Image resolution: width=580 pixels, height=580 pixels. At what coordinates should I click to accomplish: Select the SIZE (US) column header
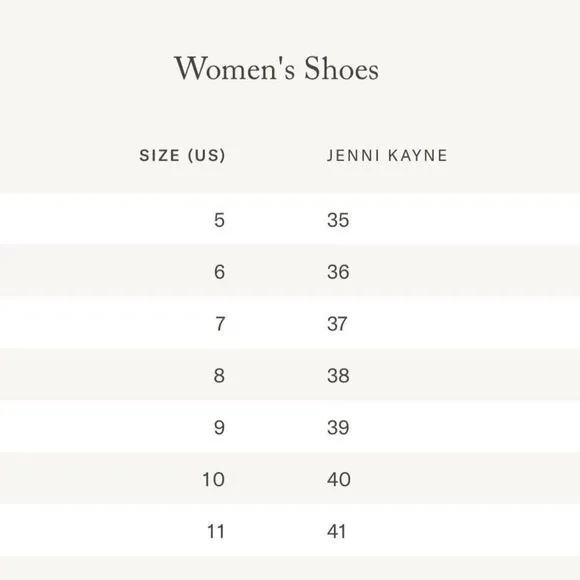click(182, 155)
